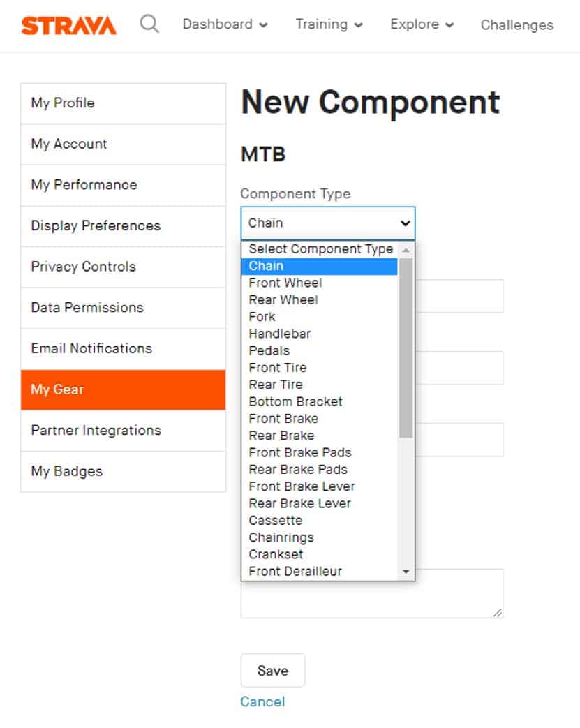580x728 pixels.
Task: Select Front Wheel from the list
Action: click(x=285, y=283)
